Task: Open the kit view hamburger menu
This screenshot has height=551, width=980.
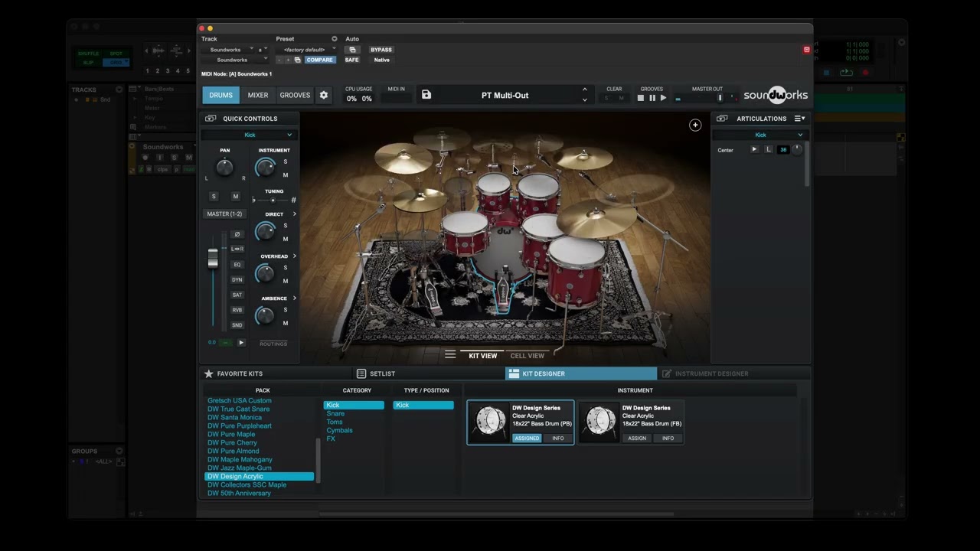Action: coord(450,355)
